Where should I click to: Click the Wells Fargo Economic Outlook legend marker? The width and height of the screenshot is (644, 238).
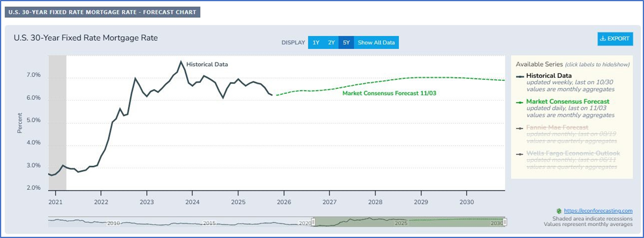(x=520, y=154)
